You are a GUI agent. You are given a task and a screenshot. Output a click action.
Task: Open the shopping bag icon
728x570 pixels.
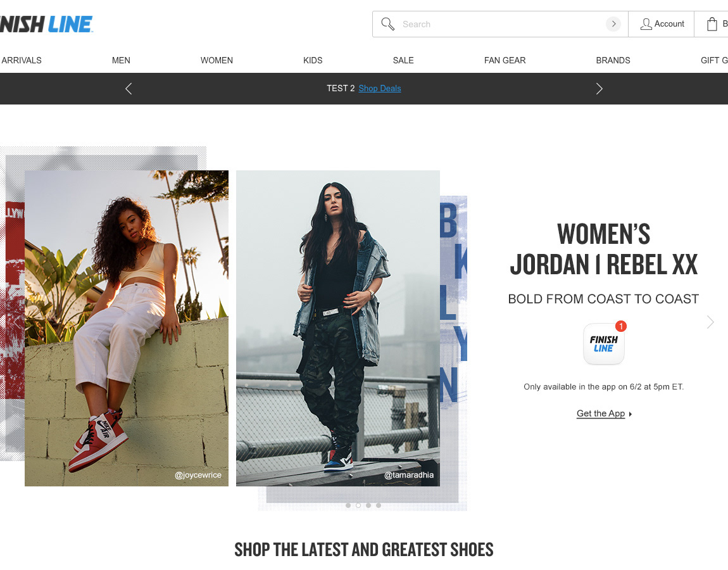tap(712, 24)
